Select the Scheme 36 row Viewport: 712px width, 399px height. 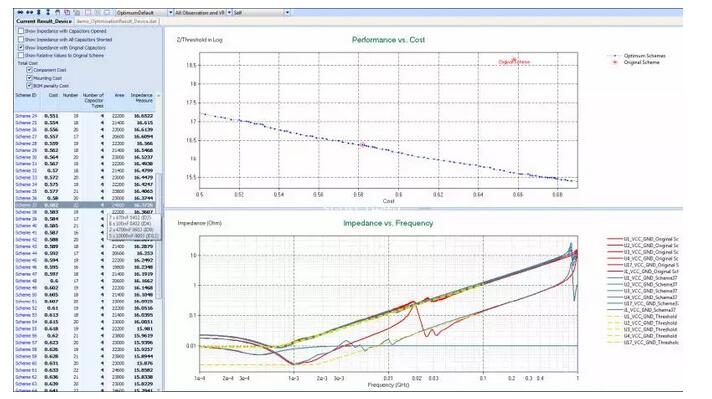point(85,198)
